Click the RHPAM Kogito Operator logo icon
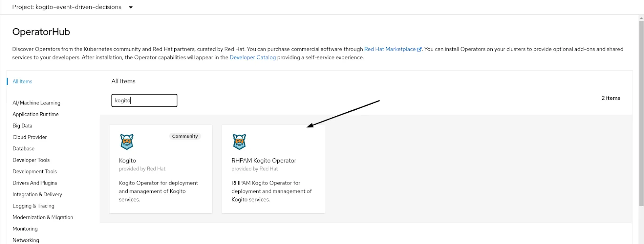Viewport: 644px width, 244px height. point(239,141)
